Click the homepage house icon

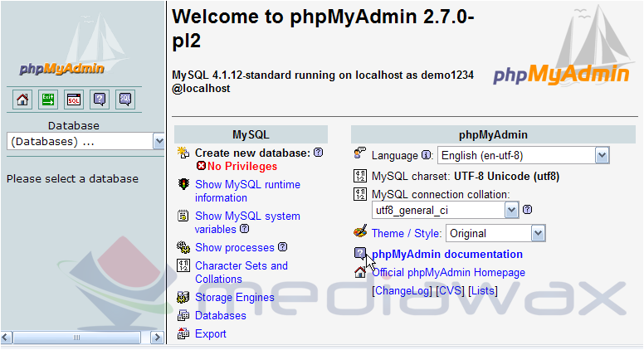pos(360,272)
